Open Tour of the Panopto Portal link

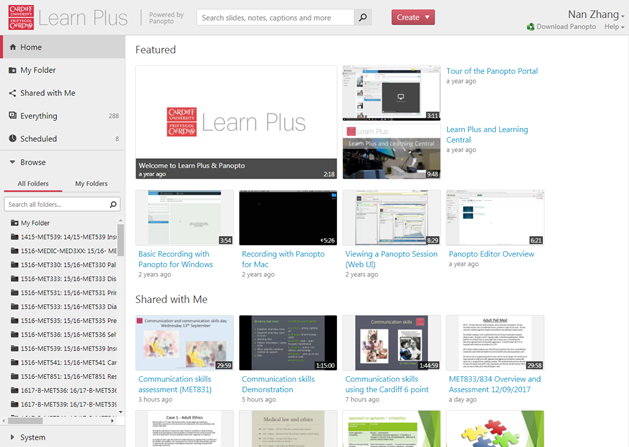pyautogui.click(x=492, y=71)
